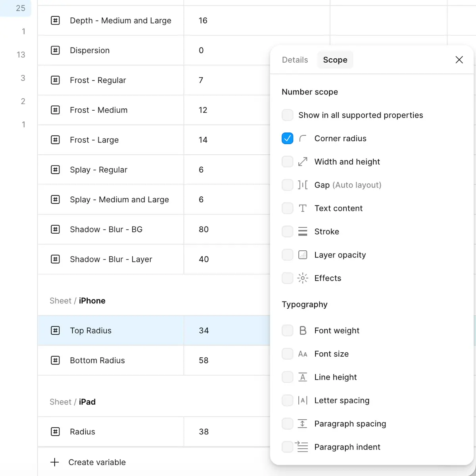Click number type icon beside Depth - Medium and Large
Screen dimensions: 476x476
tap(56, 20)
